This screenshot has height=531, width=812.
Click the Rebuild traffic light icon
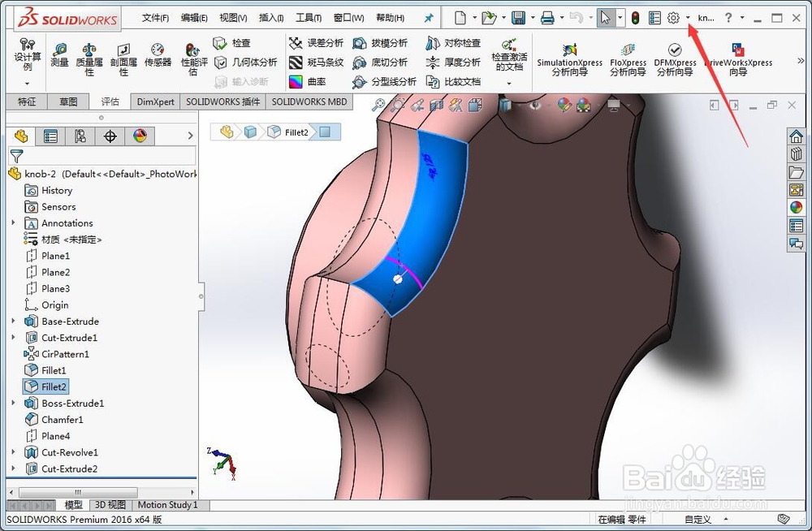(635, 18)
